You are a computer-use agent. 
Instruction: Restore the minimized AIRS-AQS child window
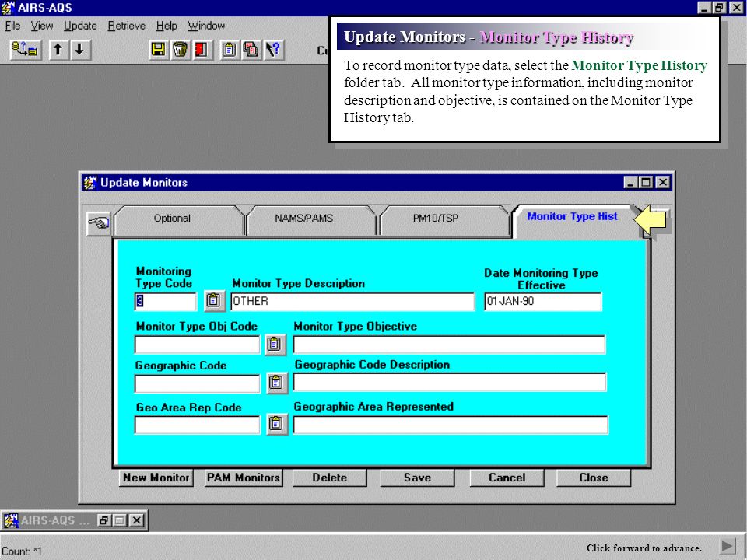click(x=103, y=520)
